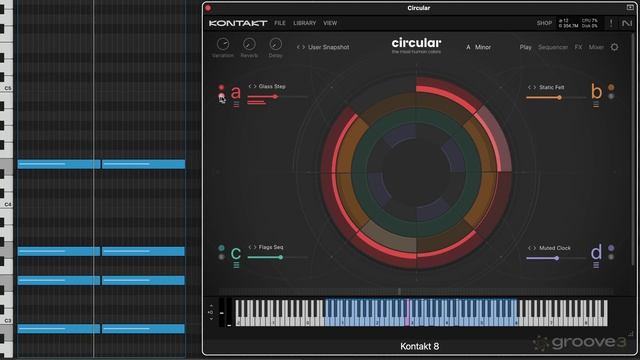Select the red layer a letter
This screenshot has width=640, height=360.
point(236,93)
